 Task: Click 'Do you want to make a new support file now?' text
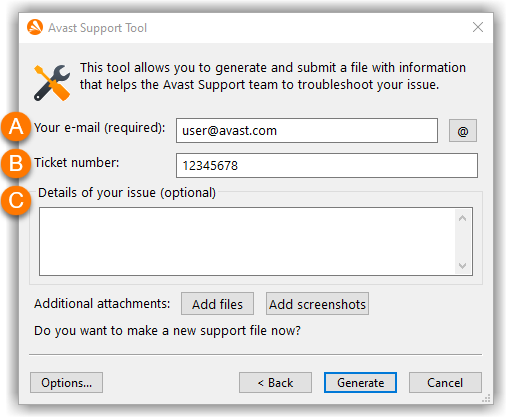click(x=167, y=331)
